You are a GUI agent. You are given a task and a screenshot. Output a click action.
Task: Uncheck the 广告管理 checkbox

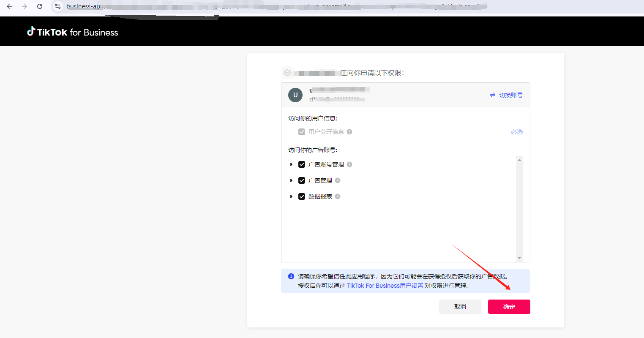click(x=302, y=180)
